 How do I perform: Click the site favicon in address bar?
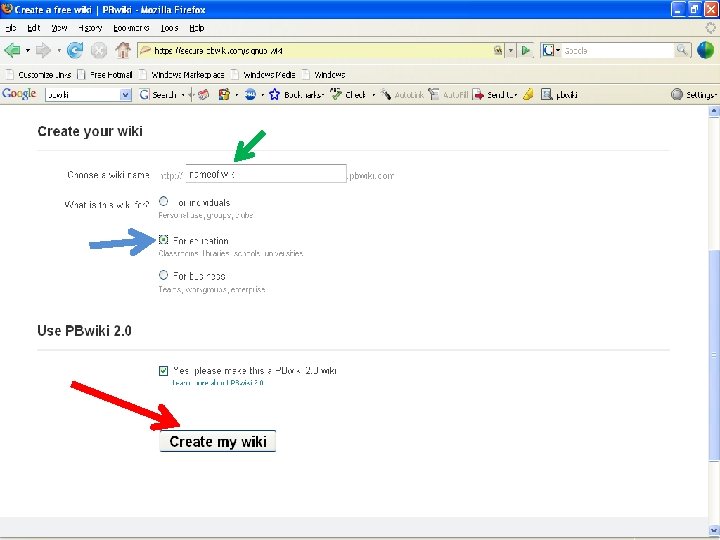point(146,50)
